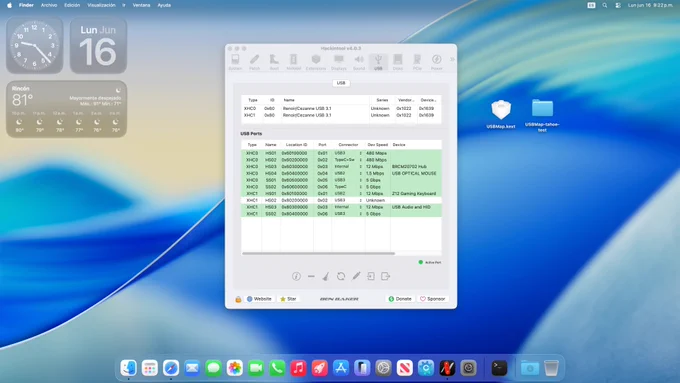Open the Ayuda menu
680x383 pixels.
[164, 5]
